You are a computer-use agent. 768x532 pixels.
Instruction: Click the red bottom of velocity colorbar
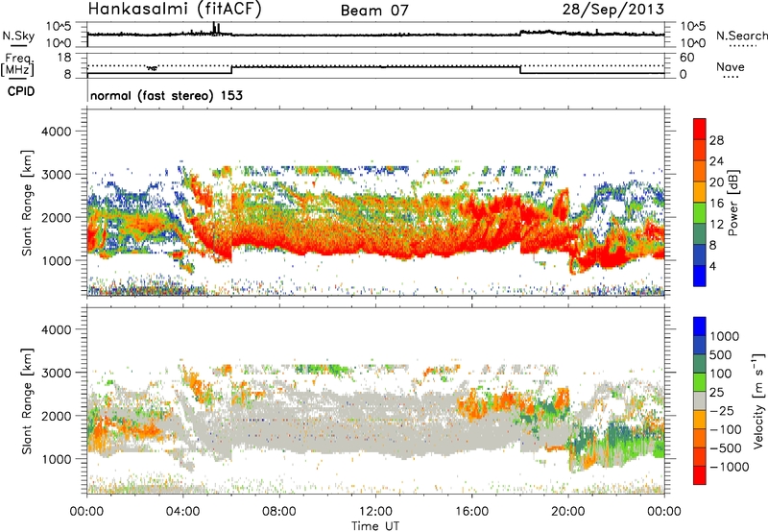(x=700, y=475)
